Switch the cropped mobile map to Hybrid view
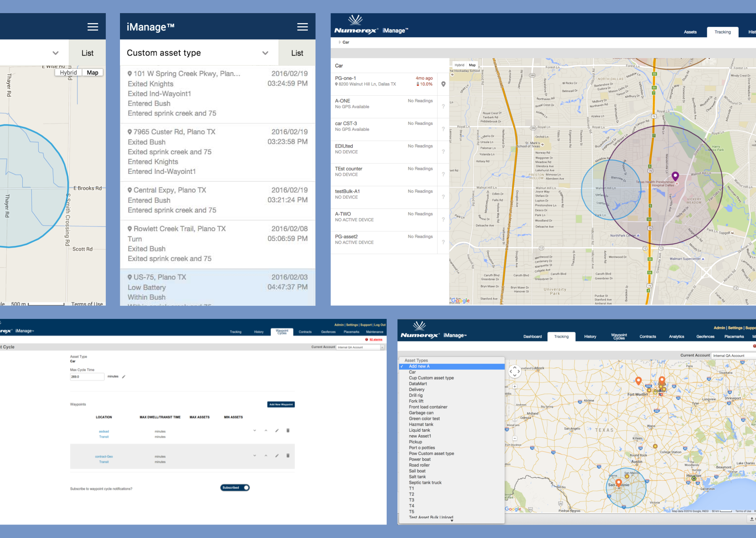 point(68,73)
